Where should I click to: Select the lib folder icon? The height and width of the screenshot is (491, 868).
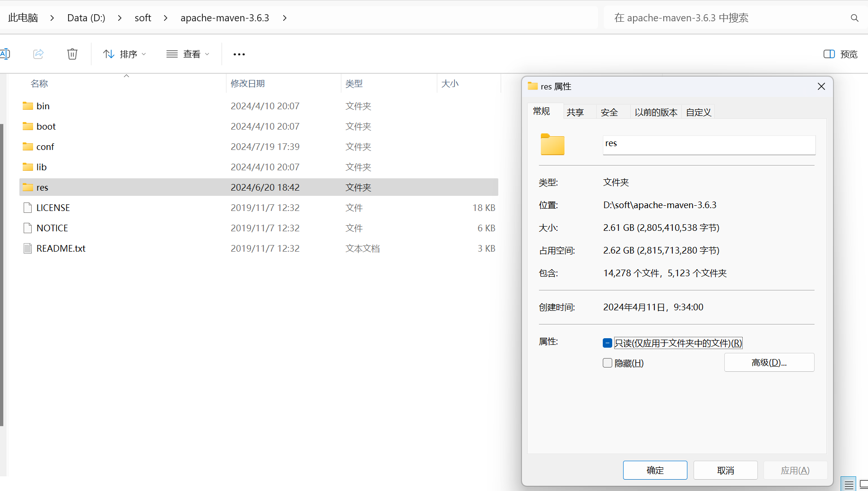(x=28, y=167)
